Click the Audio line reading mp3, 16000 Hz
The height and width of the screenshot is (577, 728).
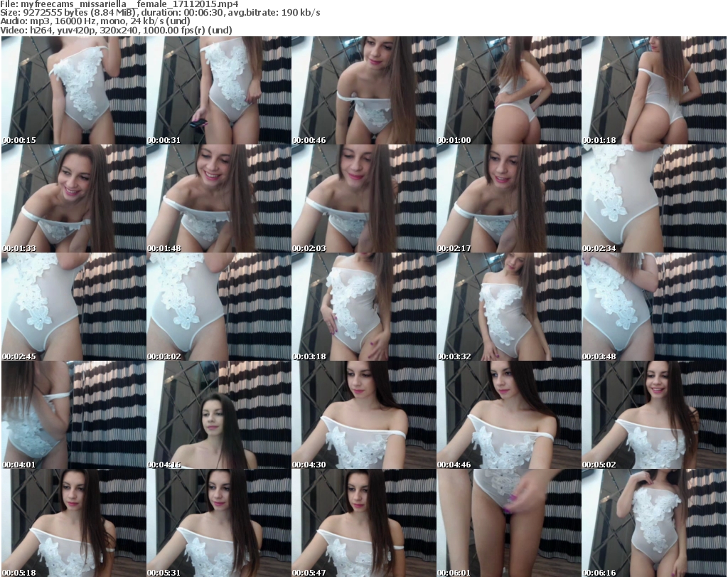pyautogui.click(x=95, y=21)
